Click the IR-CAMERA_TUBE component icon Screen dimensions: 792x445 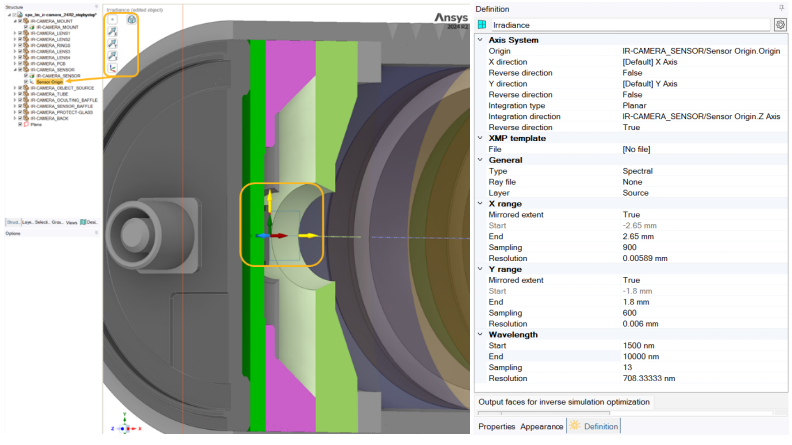(26, 94)
